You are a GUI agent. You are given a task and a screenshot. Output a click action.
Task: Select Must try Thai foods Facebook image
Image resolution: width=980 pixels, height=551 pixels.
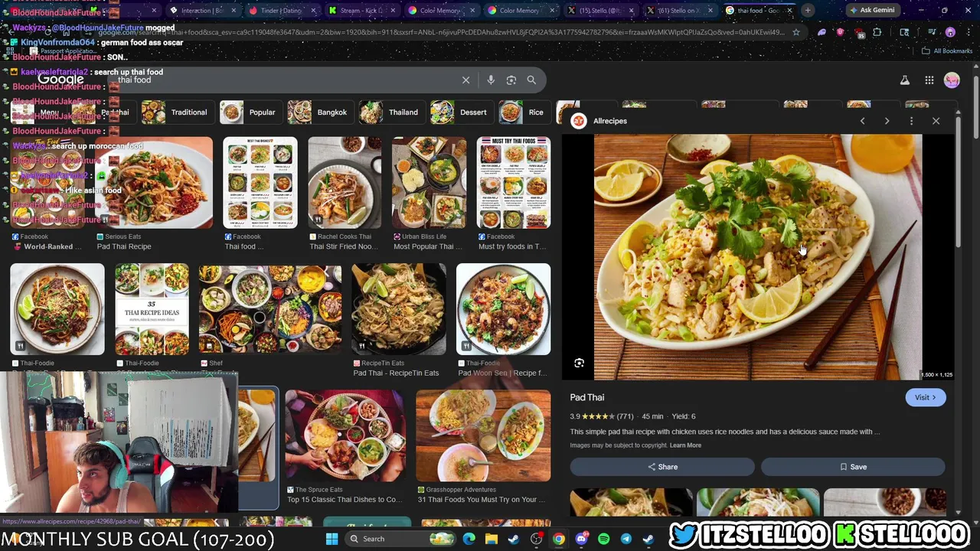click(514, 183)
